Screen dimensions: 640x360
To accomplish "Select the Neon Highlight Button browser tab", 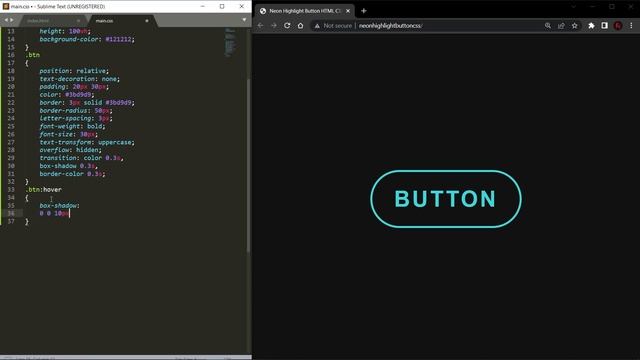I will point(304,11).
